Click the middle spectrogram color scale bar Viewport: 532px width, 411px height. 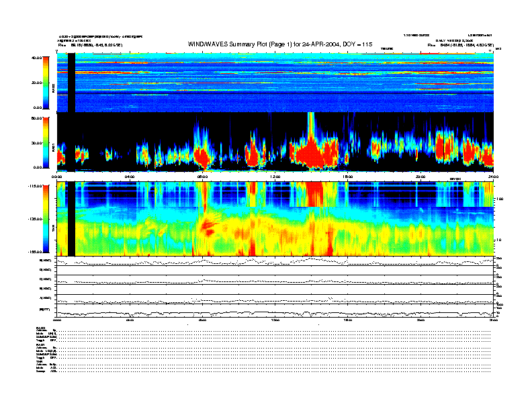[x=46, y=142]
